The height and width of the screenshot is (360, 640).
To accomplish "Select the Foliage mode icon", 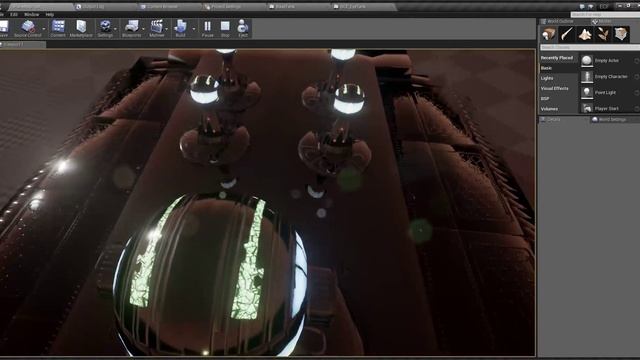I will click(x=603, y=34).
